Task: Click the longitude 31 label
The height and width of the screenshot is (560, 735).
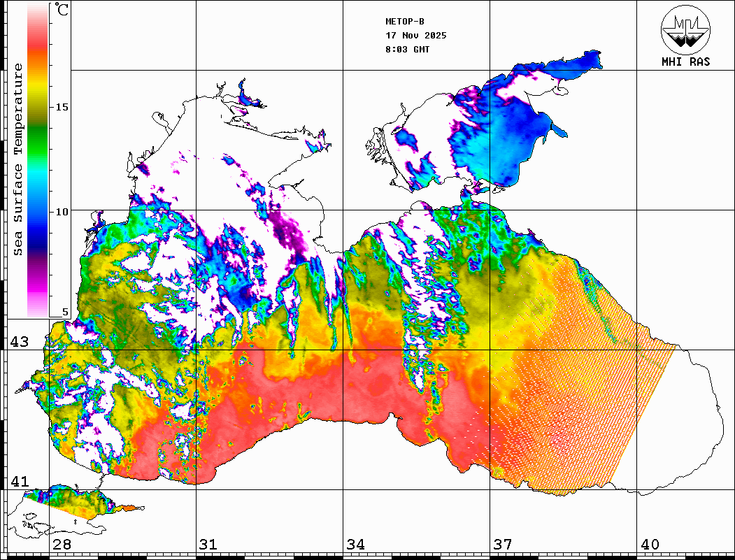Action: click(208, 545)
